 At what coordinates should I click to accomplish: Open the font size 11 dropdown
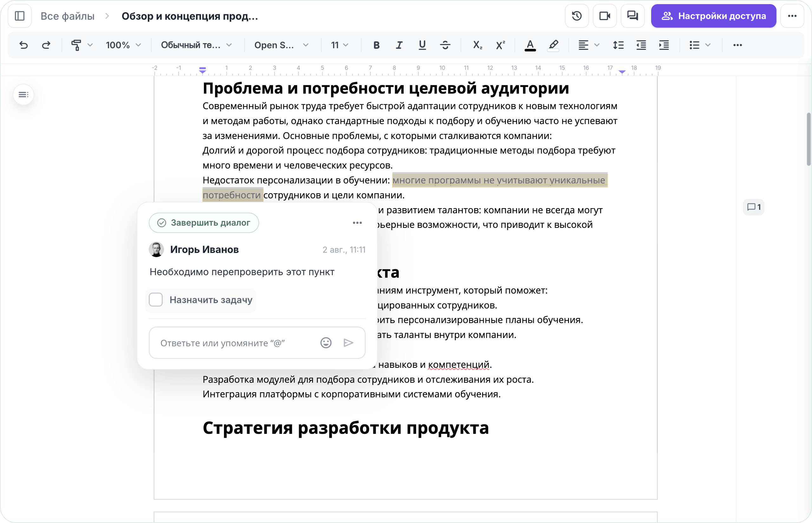pyautogui.click(x=340, y=45)
